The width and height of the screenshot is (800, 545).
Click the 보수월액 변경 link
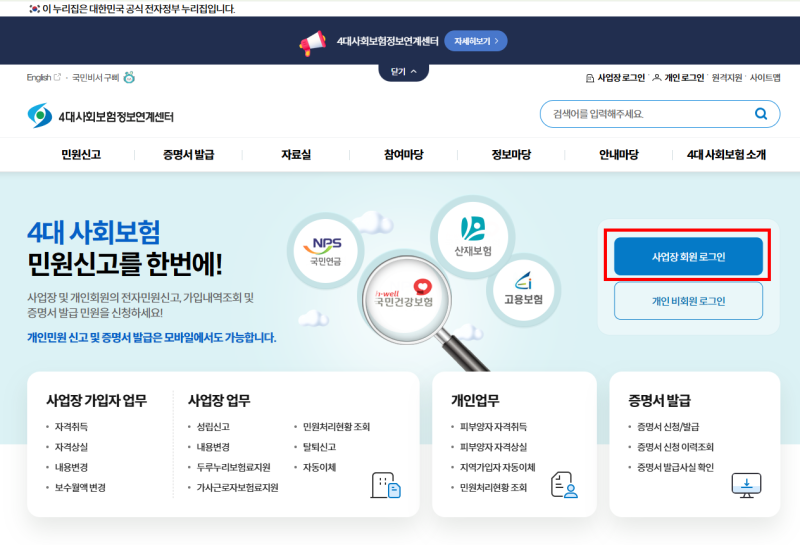[x=80, y=488]
